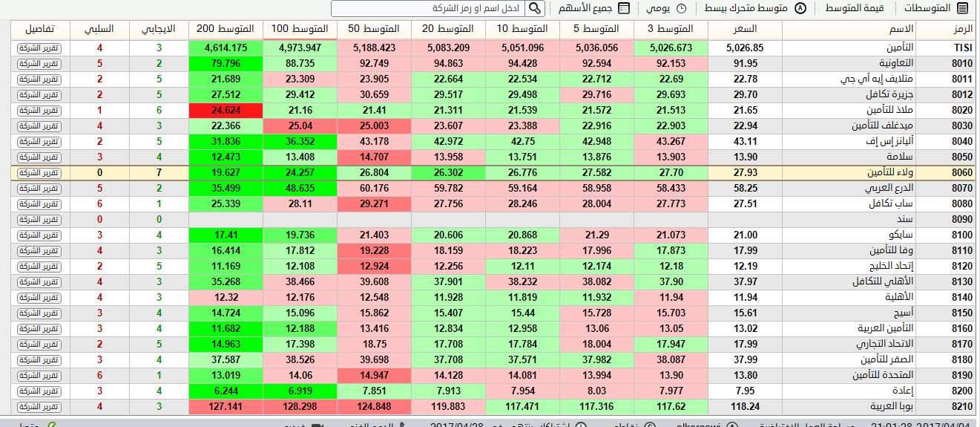Screen dimensions: 980x427
Task: Click the magnifier search icon
Action: [534, 9]
